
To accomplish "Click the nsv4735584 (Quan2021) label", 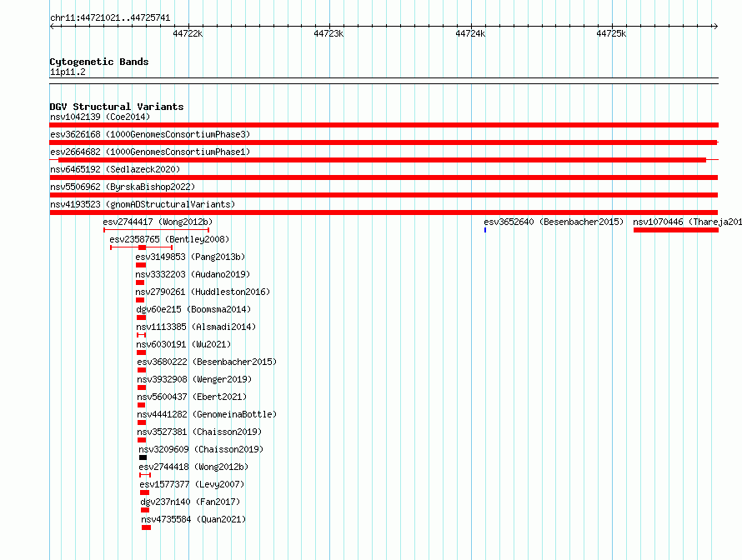I will pos(193,519).
